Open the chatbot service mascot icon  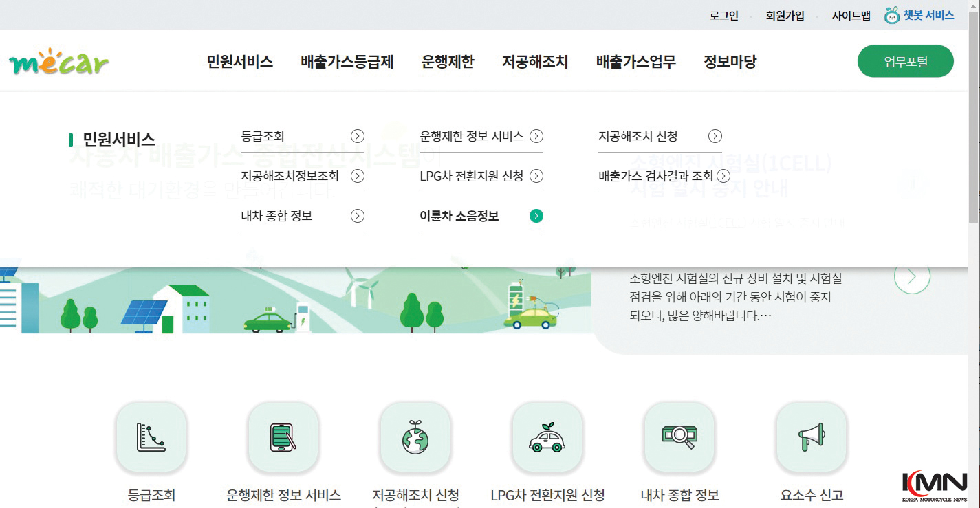pos(892,15)
